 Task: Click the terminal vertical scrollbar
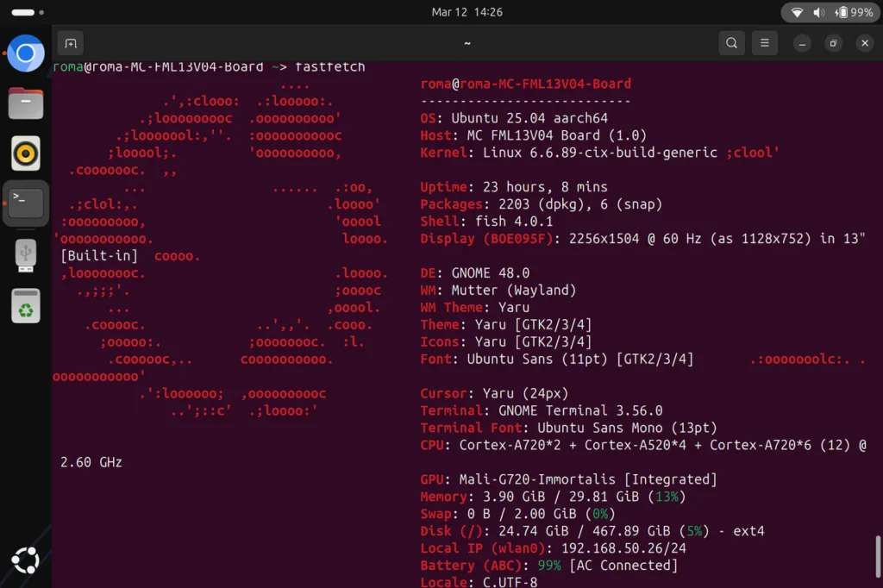(877, 556)
